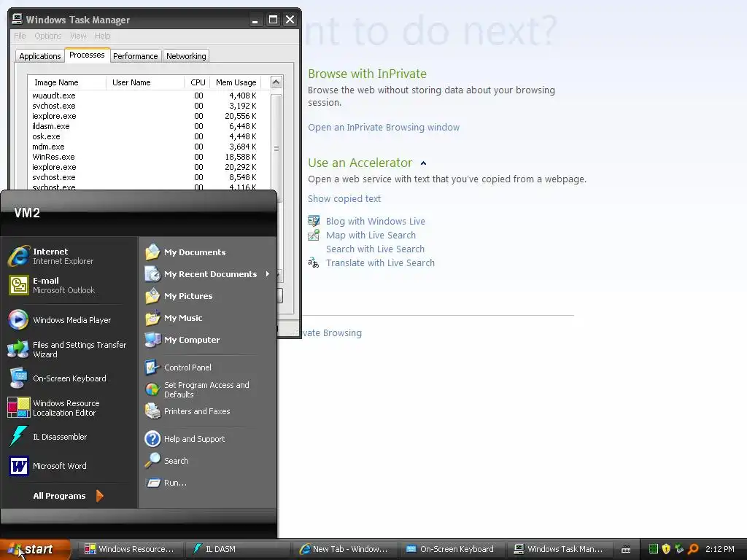Open On-Screen Keyboard from Start menu
This screenshot has height=560, width=747.
click(x=69, y=378)
